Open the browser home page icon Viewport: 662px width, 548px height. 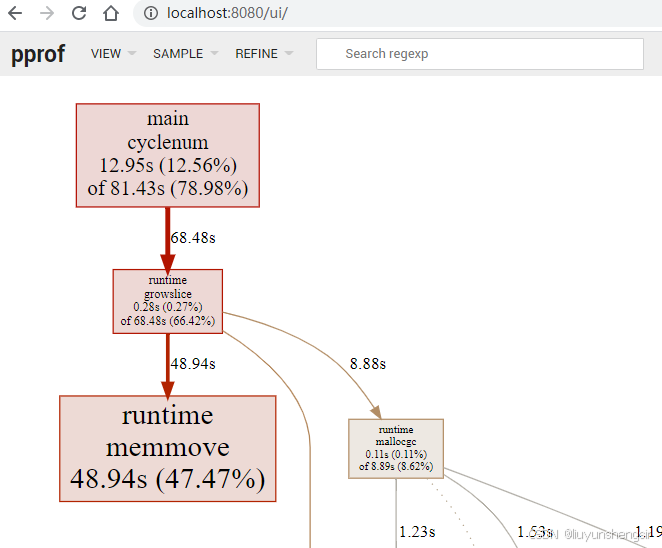click(x=111, y=13)
